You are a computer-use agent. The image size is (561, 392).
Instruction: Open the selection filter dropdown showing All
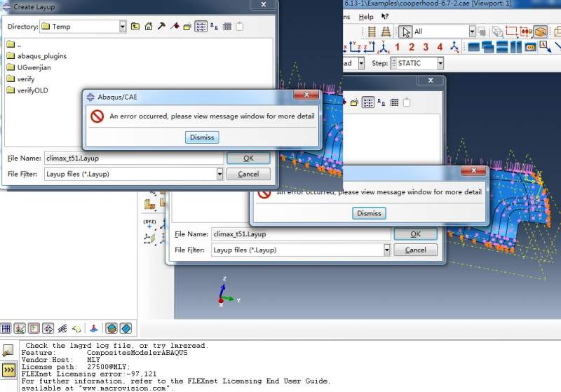[472, 32]
